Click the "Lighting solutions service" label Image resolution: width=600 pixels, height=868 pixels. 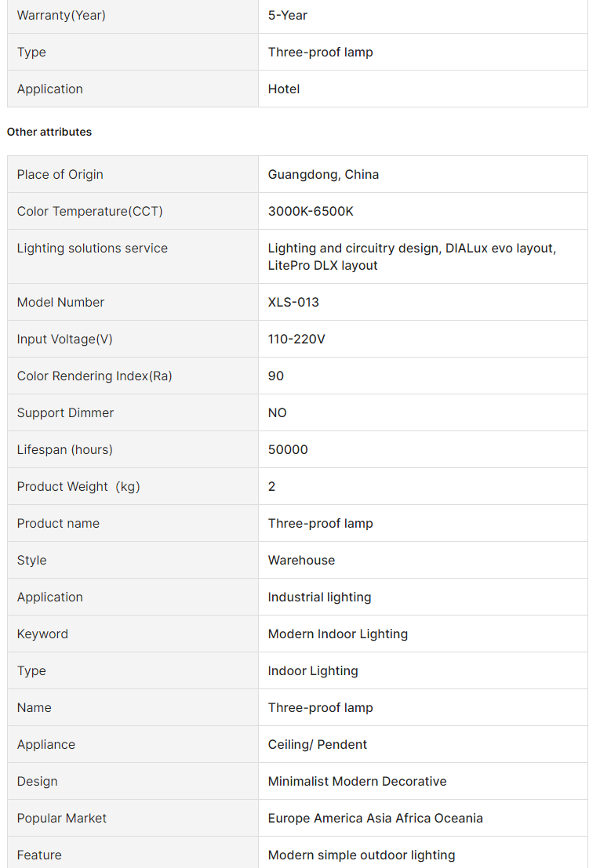pyautogui.click(x=93, y=248)
